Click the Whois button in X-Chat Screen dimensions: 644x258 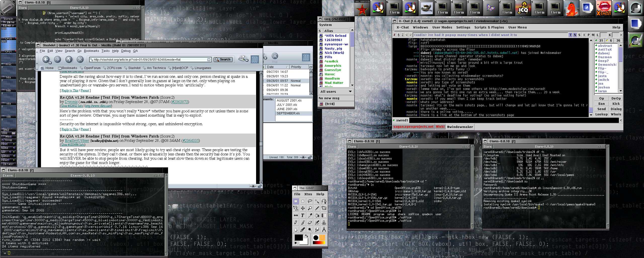pyautogui.click(x=616, y=114)
